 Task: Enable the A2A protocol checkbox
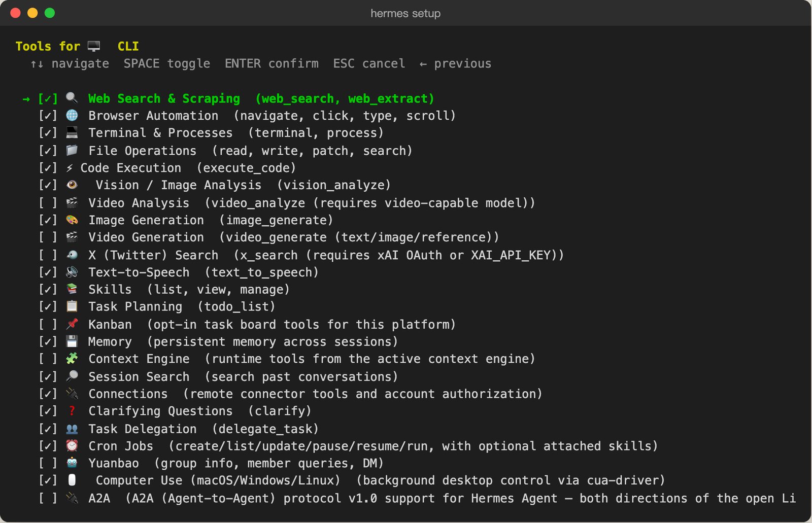pyautogui.click(x=48, y=498)
